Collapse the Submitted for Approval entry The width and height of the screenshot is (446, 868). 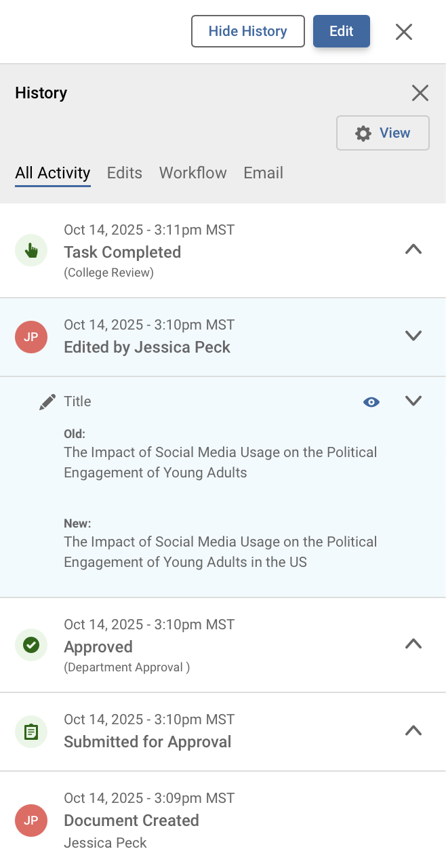point(413,731)
